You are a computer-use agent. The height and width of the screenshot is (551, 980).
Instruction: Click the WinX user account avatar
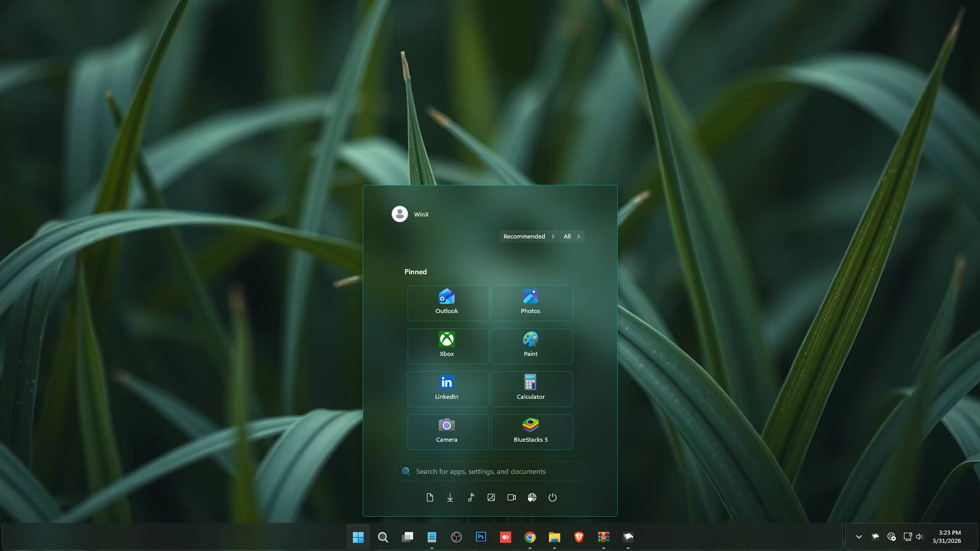[x=400, y=214]
